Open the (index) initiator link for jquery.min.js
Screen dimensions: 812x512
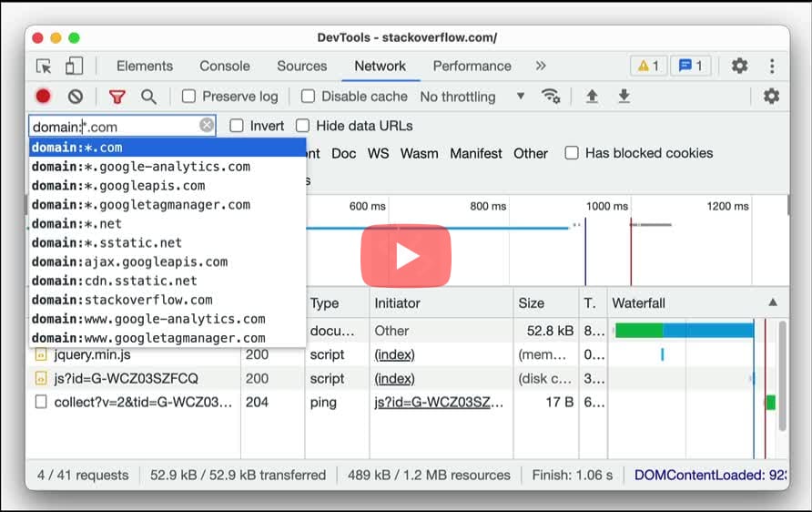tap(394, 355)
